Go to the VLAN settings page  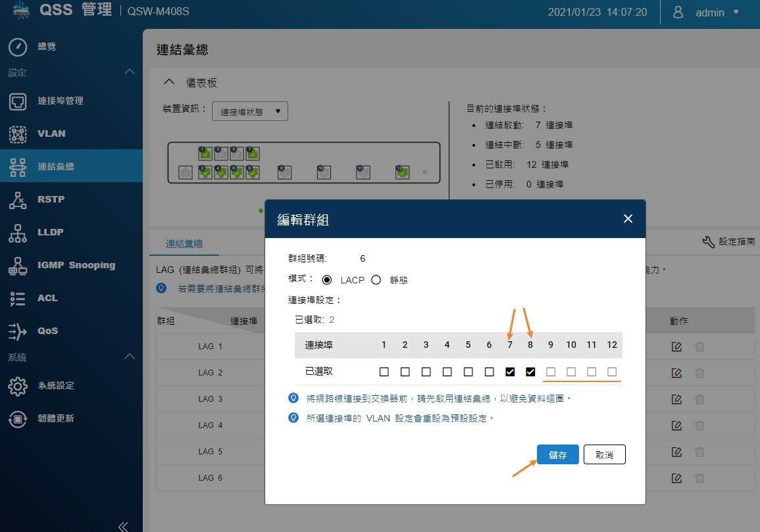[x=51, y=133]
